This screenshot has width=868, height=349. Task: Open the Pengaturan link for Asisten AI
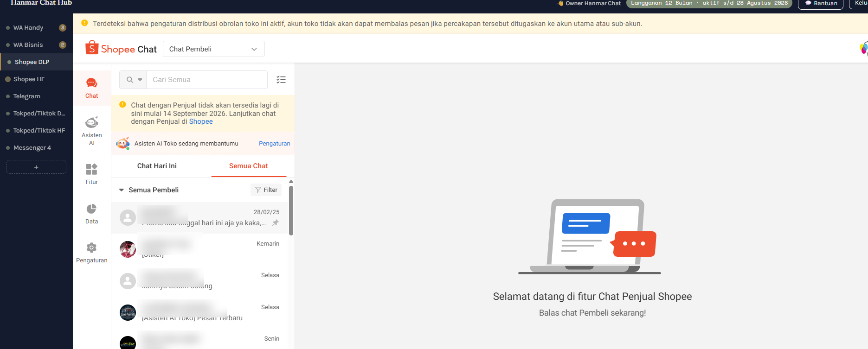(275, 144)
